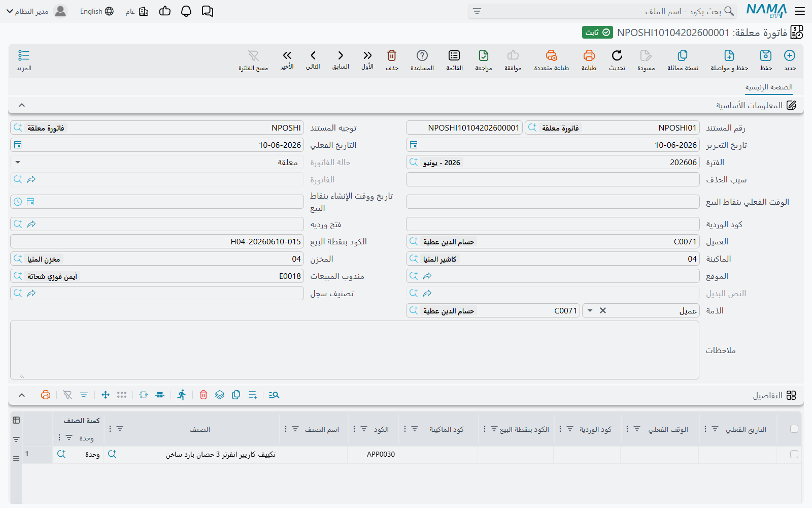Switch language to English
This screenshot has height=508, width=812.
tap(96, 11)
